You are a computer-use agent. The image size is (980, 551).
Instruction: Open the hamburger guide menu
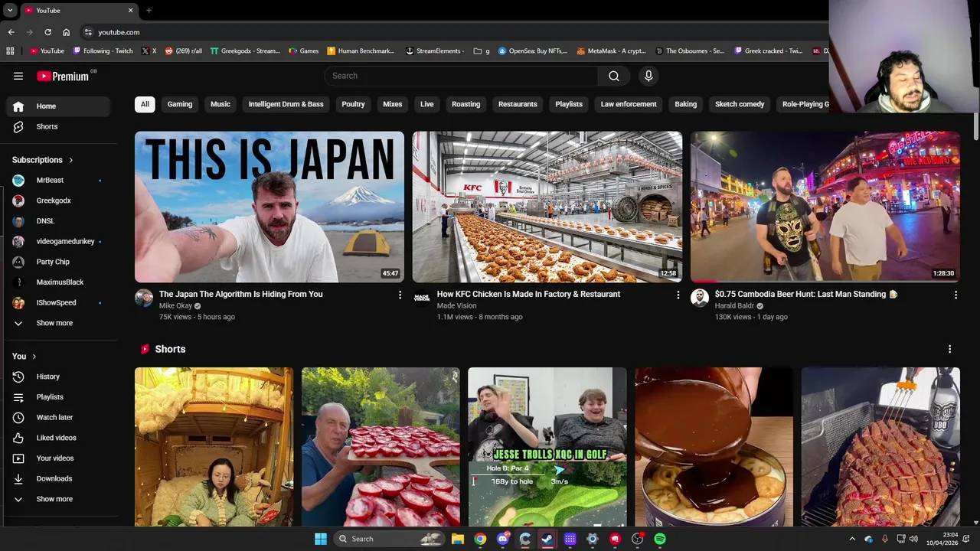18,76
